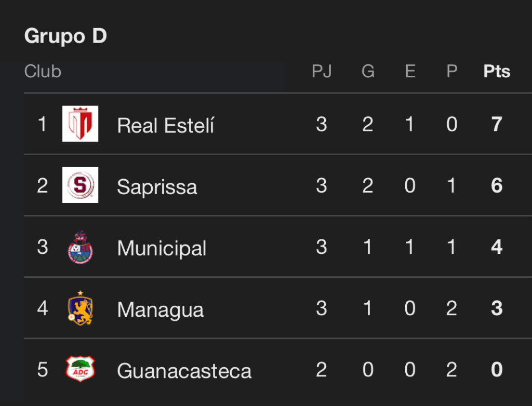The image size is (532, 406).
Task: Click Saprissa's 6 points value
Action: coord(497,186)
